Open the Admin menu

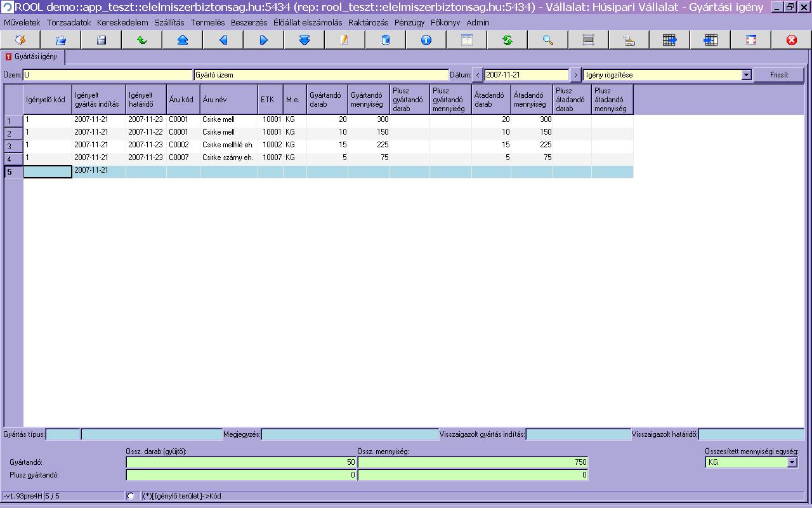[x=478, y=22]
